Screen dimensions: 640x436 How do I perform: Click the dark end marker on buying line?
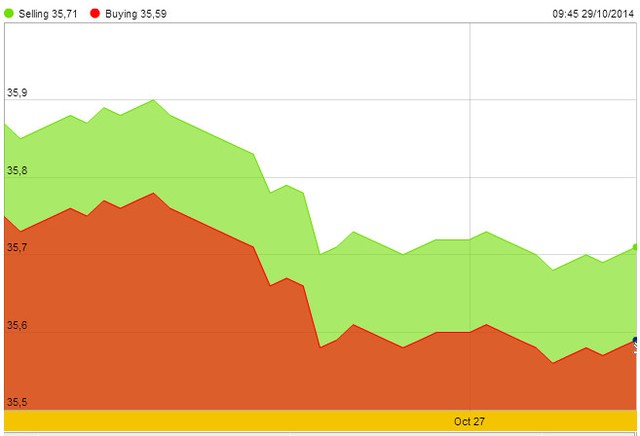tap(636, 341)
